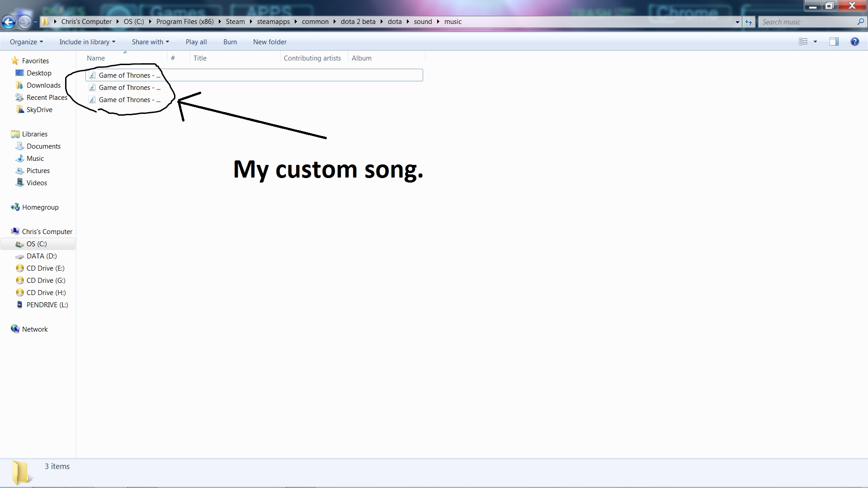Click the Forward navigation arrow button
This screenshot has height=497, width=868.
tap(25, 22)
